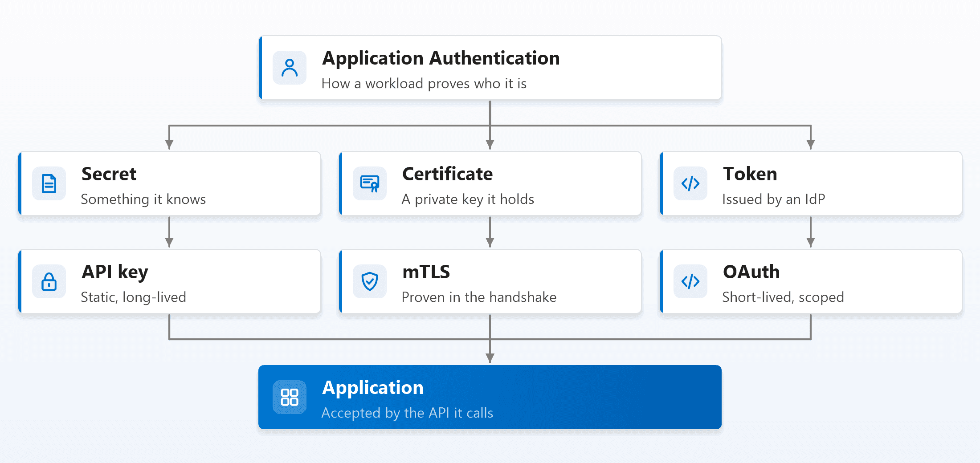This screenshot has height=463, width=980.
Task: Click the code brackets icon in Token card
Action: 690,183
